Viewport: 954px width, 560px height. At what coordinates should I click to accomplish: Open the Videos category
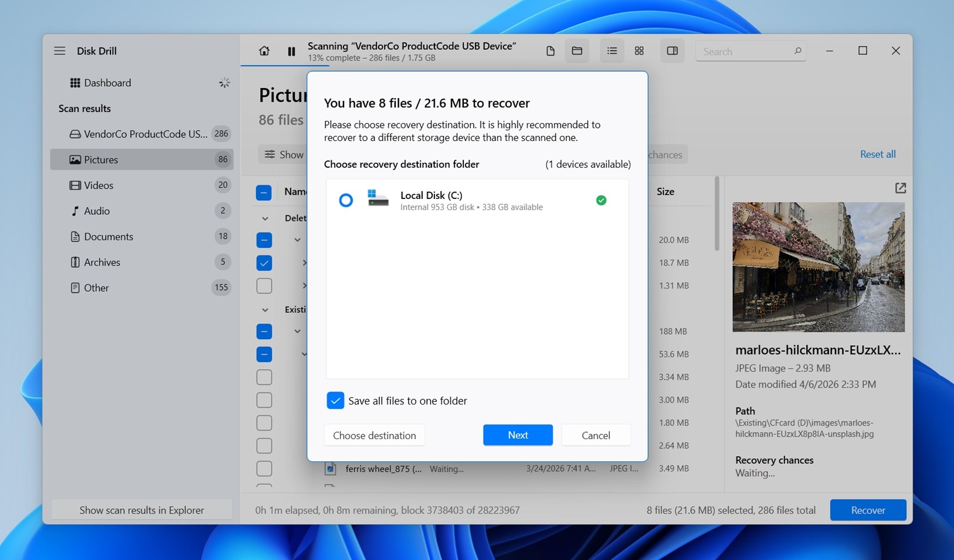tap(142, 185)
